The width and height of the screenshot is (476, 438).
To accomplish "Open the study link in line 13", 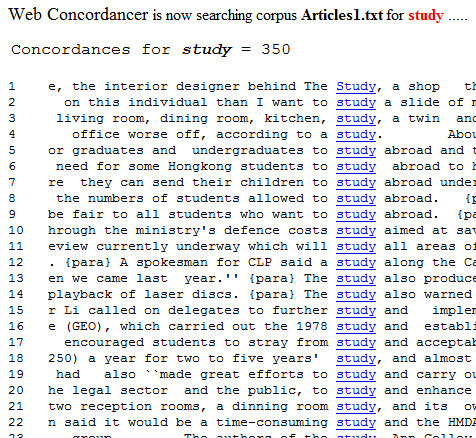I will click(x=356, y=279).
